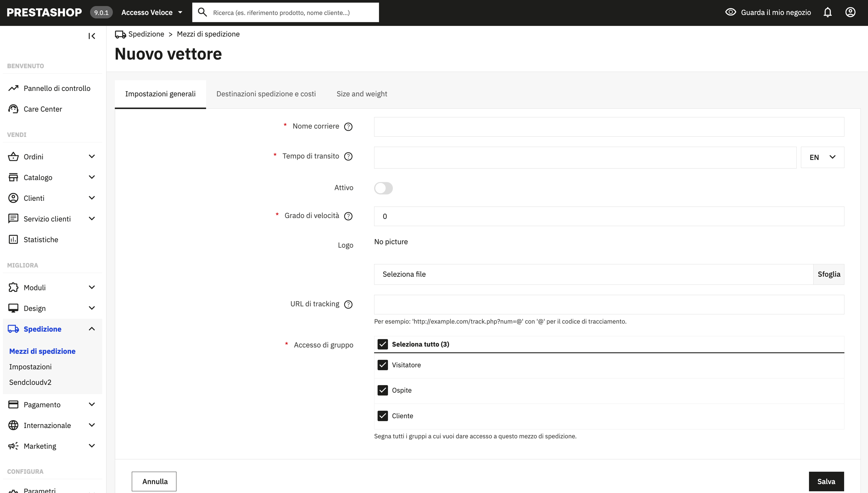Viewport: 868px width, 493px height.
Task: Click the breadcrumb truck icon
Action: (120, 34)
